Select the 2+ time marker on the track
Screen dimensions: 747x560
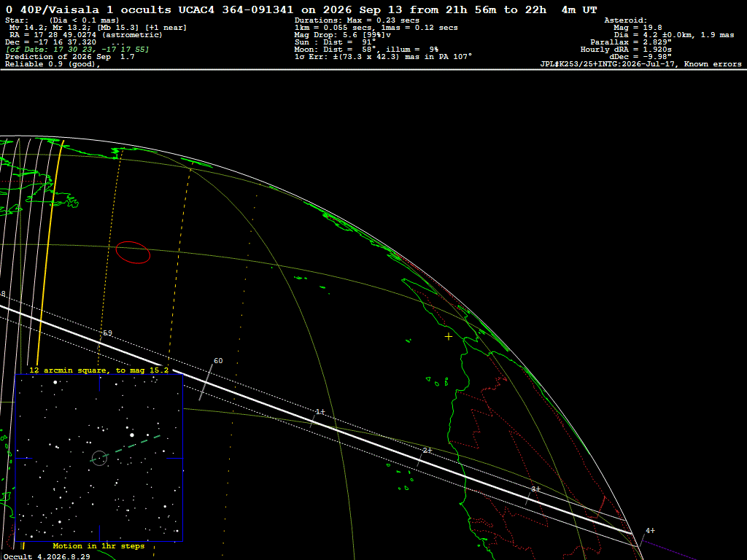pyautogui.click(x=427, y=451)
